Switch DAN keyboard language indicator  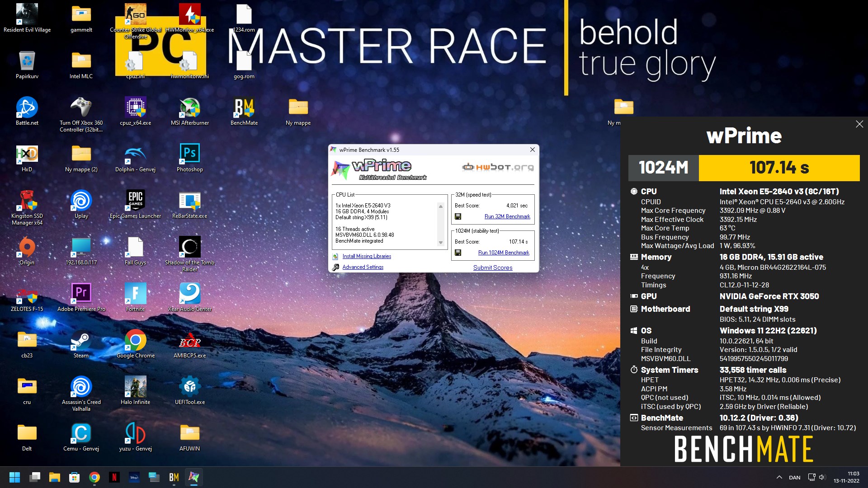[x=794, y=478]
